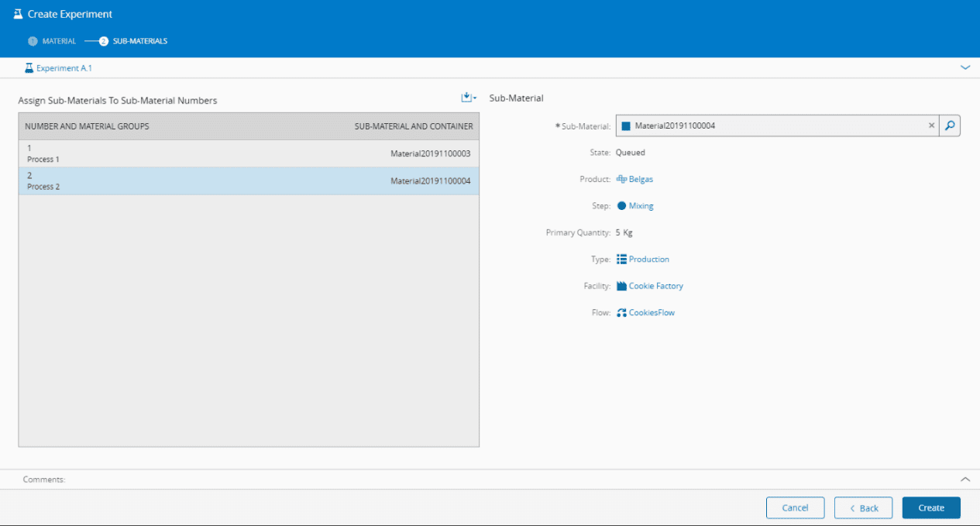The image size is (980, 526).
Task: Open the Cookie Factory link
Action: click(x=655, y=287)
